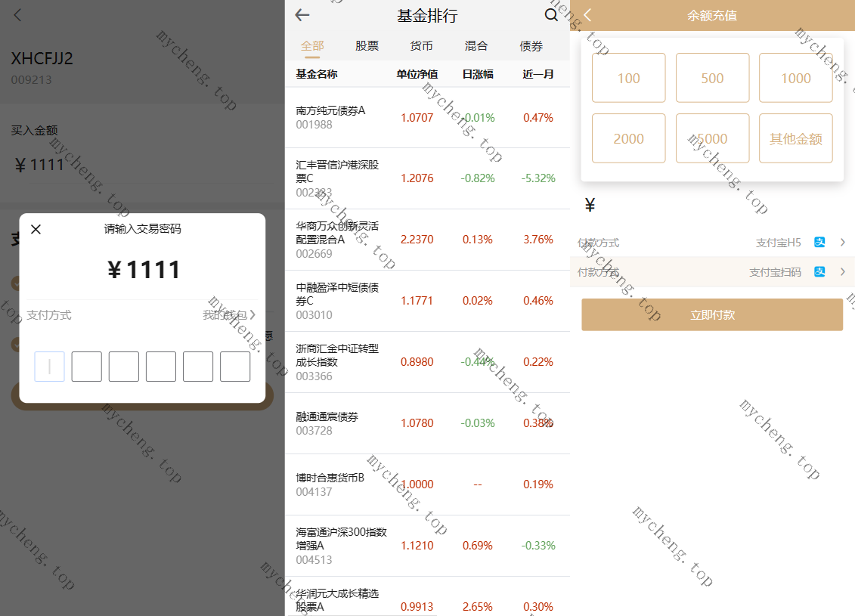This screenshot has height=616, width=855.
Task: Switch to the 全部 funds tab
Action: tap(312, 46)
